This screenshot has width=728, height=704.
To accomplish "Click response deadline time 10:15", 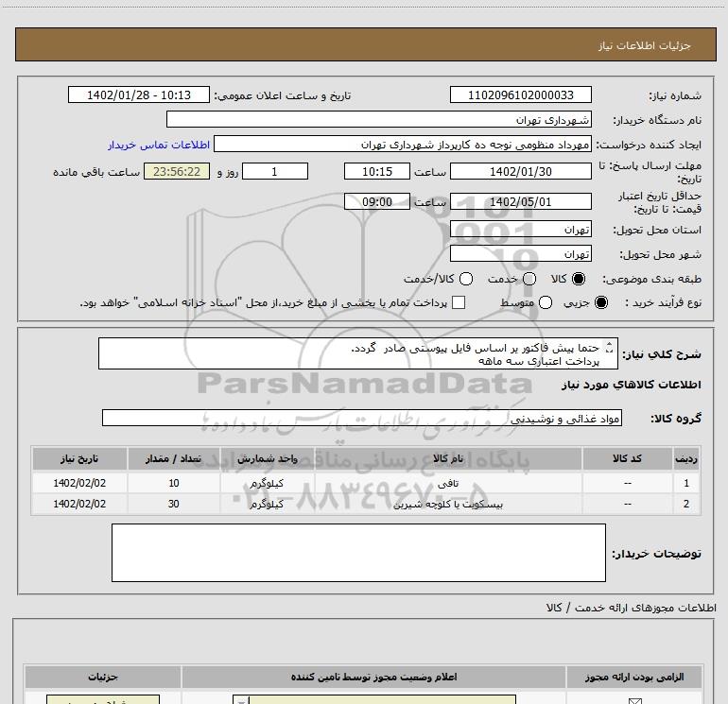I will tap(377, 171).
